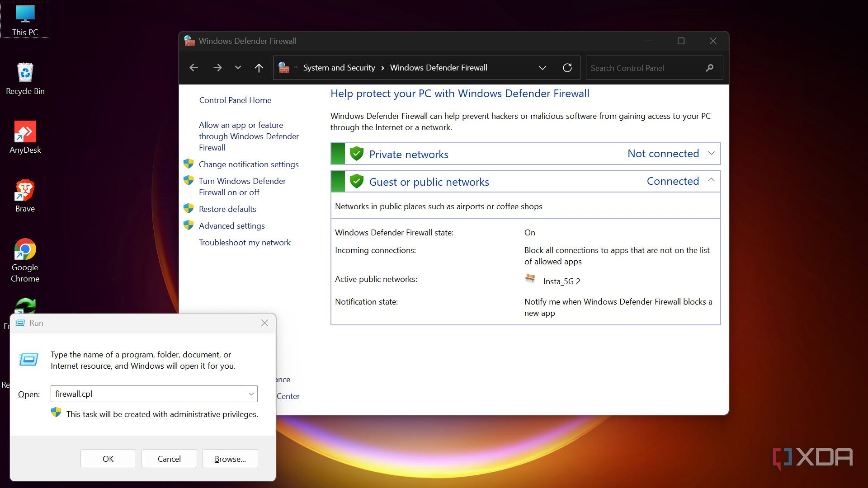The width and height of the screenshot is (868, 488).
Task: Click shield icon beside Restore defaults
Action: point(189,208)
